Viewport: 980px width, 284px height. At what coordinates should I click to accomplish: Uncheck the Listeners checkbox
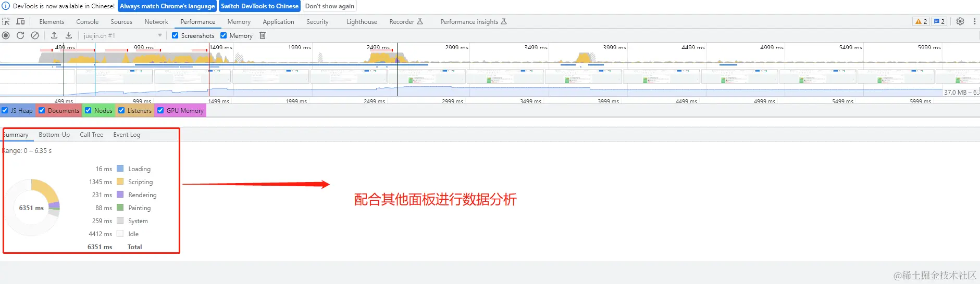121,110
